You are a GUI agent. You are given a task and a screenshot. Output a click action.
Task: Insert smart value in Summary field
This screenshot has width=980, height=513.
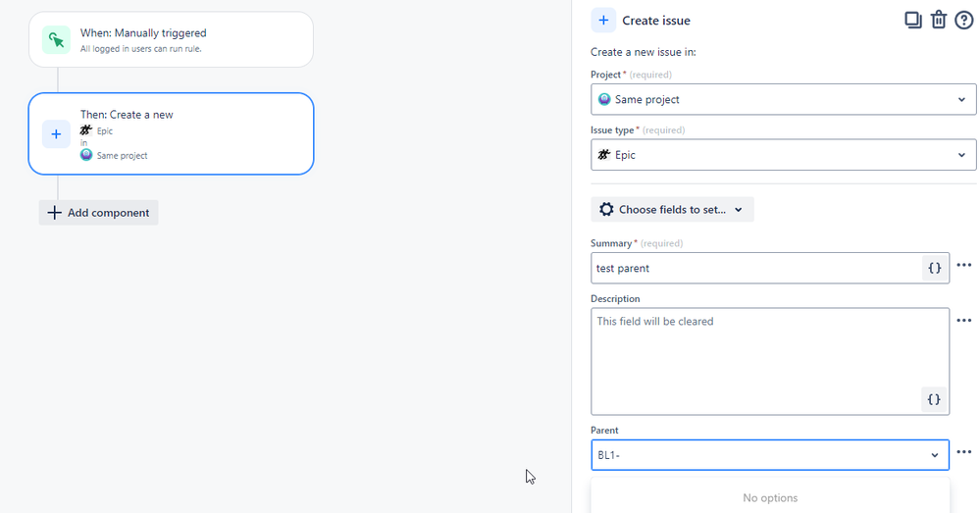pyautogui.click(x=935, y=268)
